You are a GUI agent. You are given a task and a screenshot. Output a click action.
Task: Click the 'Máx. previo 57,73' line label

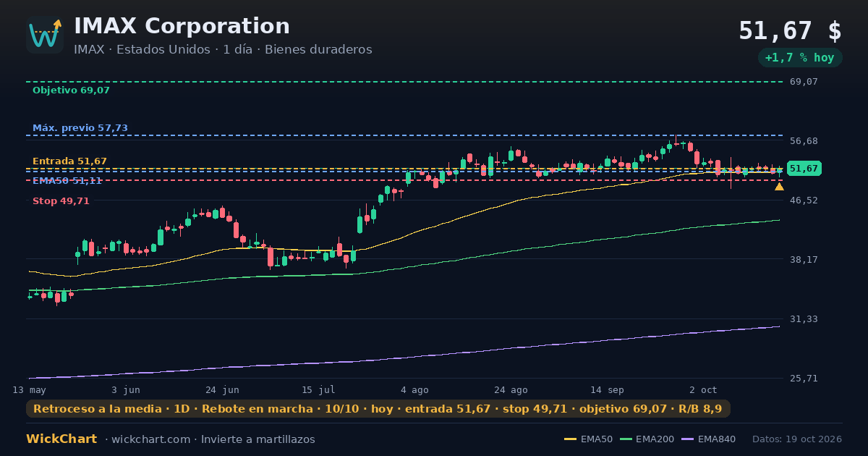point(80,128)
